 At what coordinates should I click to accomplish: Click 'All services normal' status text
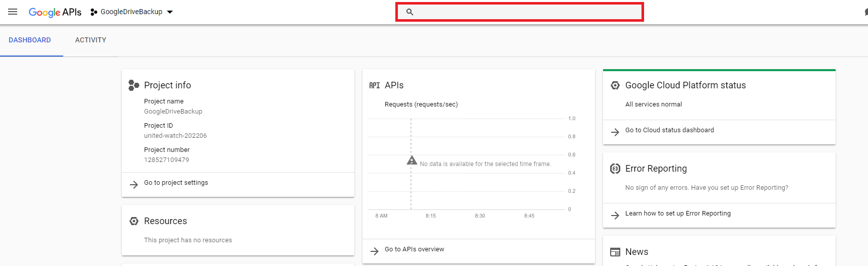(654, 104)
